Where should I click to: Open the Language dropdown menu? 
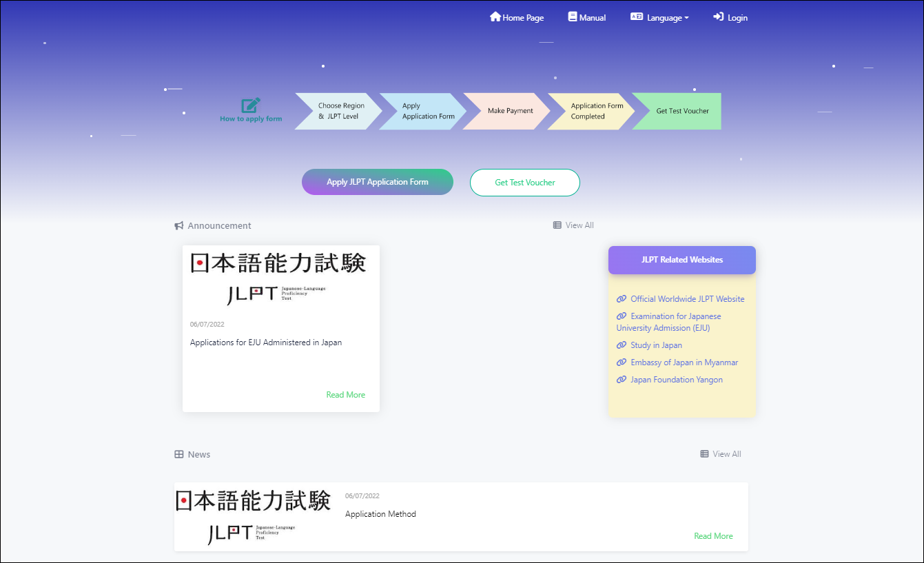[659, 17]
